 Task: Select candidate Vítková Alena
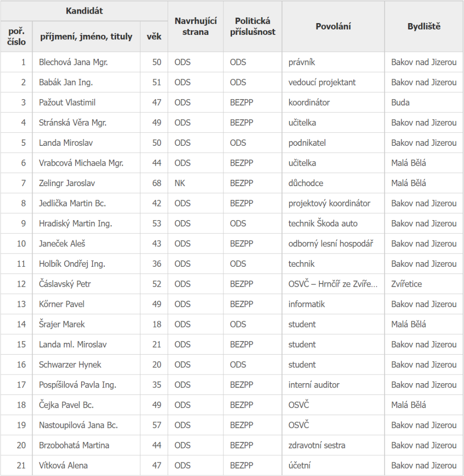coord(63,465)
